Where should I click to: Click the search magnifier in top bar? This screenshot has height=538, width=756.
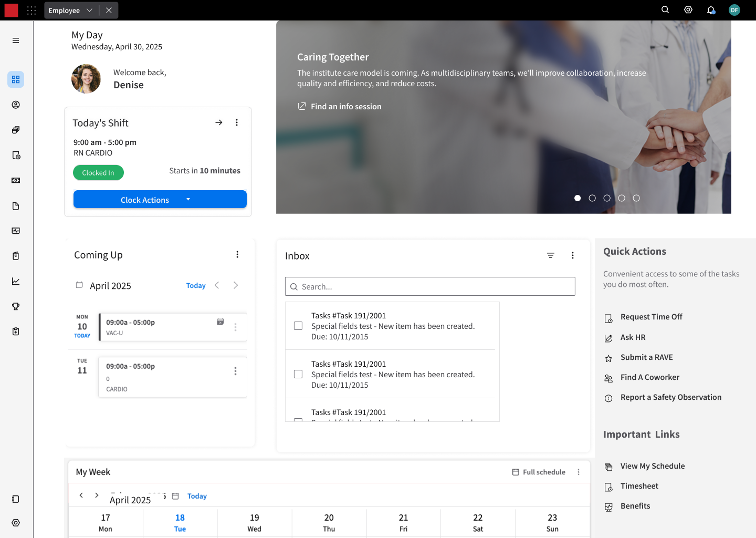tap(665, 10)
